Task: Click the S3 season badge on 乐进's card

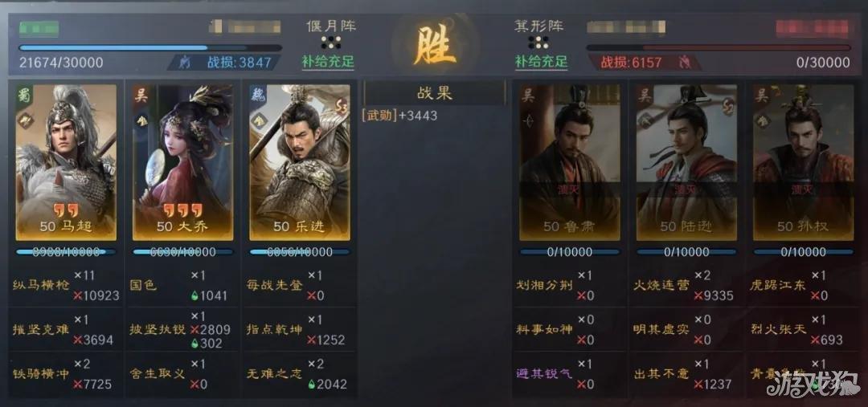Action: click(341, 108)
